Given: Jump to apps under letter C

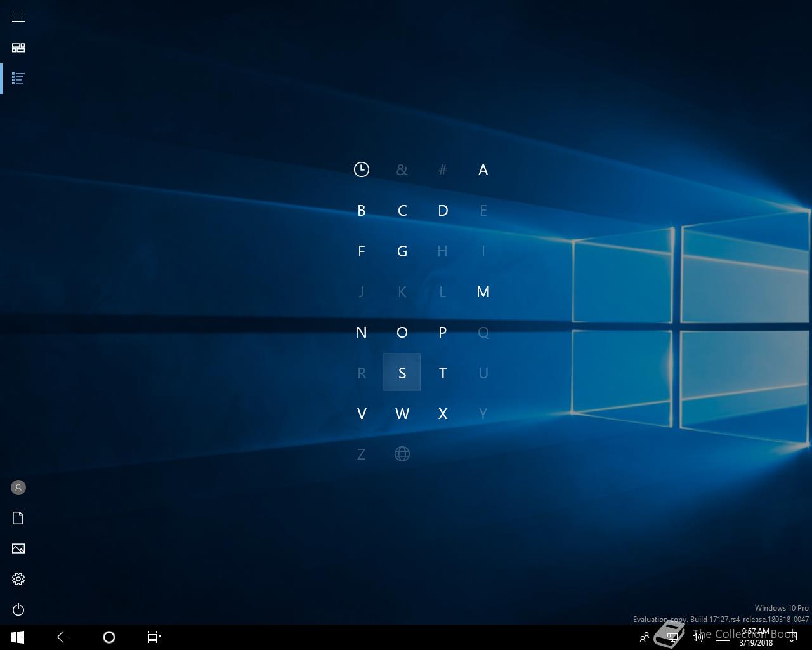Looking at the screenshot, I should (x=402, y=210).
